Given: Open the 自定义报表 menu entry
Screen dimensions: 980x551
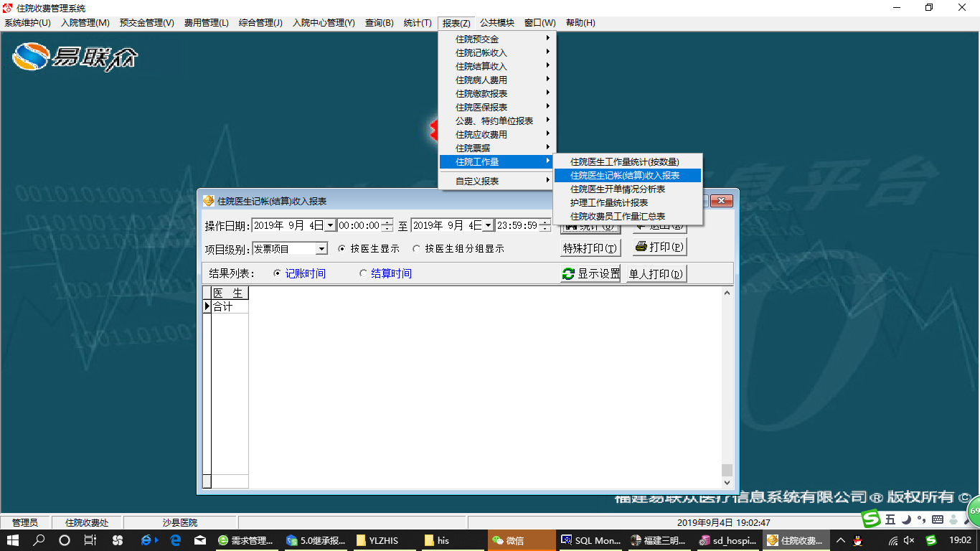Looking at the screenshot, I should (x=496, y=181).
